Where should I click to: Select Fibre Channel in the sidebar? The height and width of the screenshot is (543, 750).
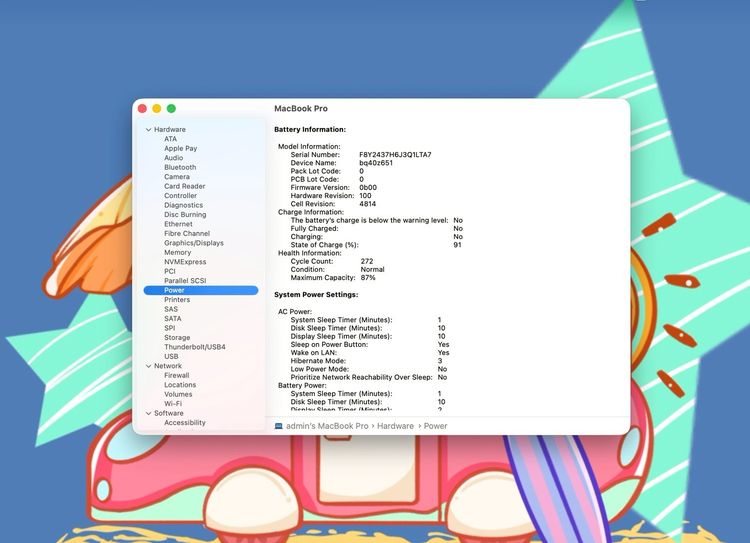[187, 233]
